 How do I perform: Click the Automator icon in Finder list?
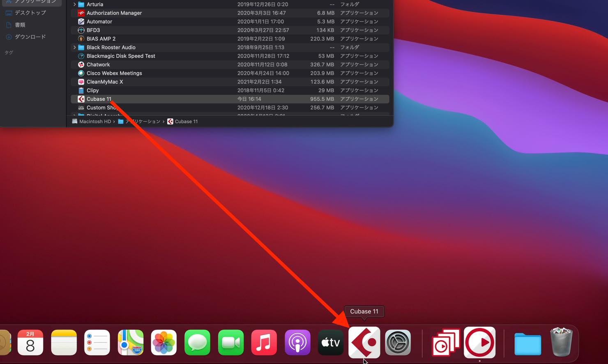tap(81, 21)
